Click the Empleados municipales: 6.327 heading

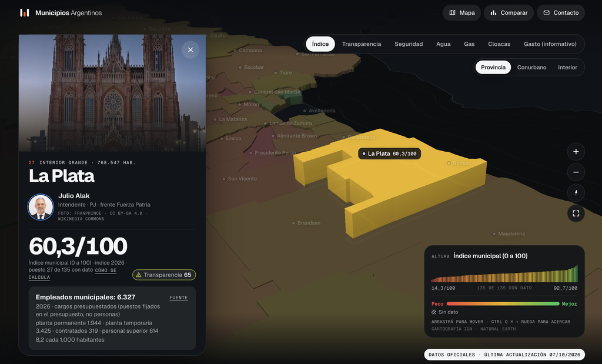(x=86, y=297)
